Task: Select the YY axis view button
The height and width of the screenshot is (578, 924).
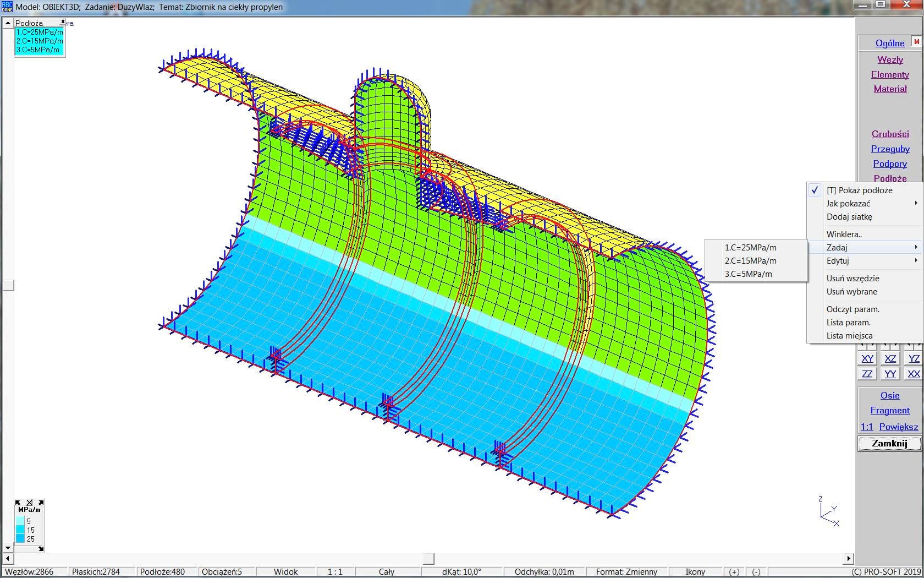Action: click(890, 374)
